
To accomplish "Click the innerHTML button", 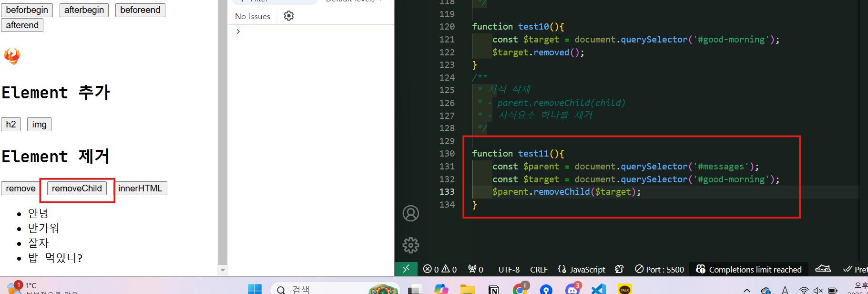I will point(140,189).
